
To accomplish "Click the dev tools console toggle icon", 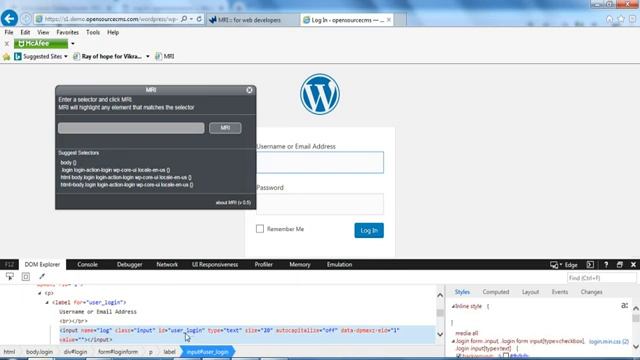I will 590,264.
